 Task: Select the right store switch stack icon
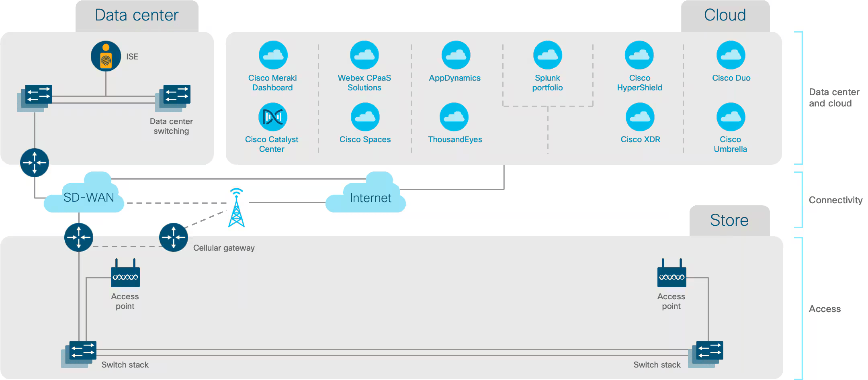coord(706,354)
